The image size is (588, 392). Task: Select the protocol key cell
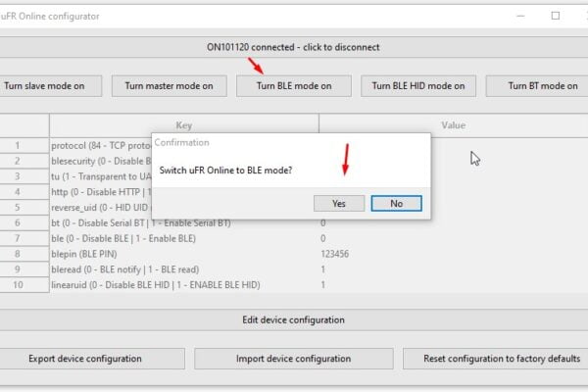coord(101,146)
